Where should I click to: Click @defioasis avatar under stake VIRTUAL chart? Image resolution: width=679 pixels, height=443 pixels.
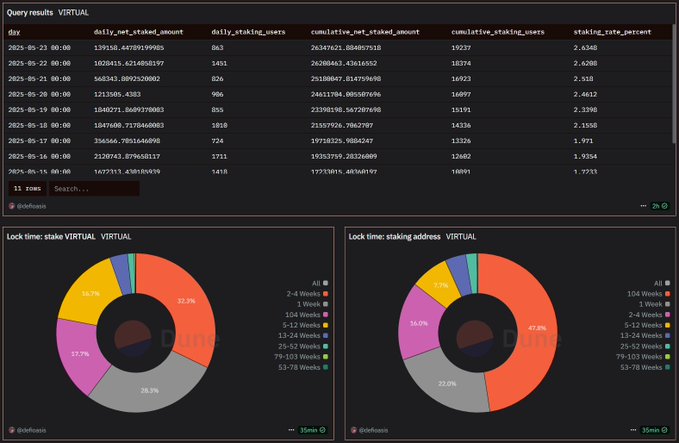11,429
